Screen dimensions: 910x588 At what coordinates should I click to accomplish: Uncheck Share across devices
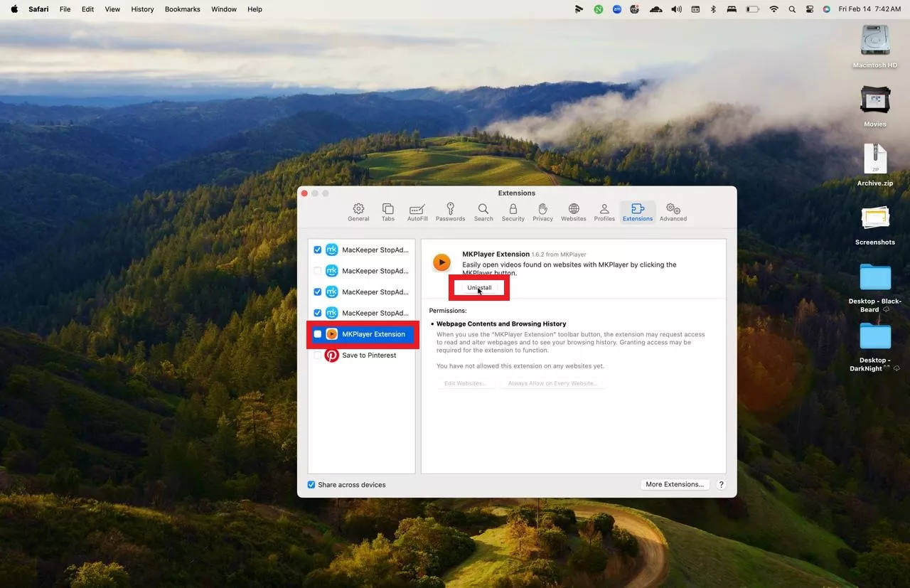click(x=311, y=485)
